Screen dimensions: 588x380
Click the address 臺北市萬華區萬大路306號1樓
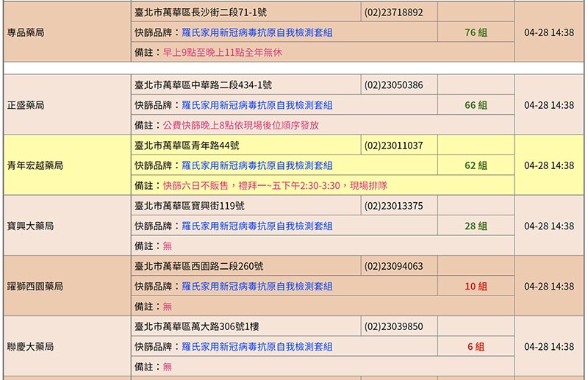[x=196, y=327]
